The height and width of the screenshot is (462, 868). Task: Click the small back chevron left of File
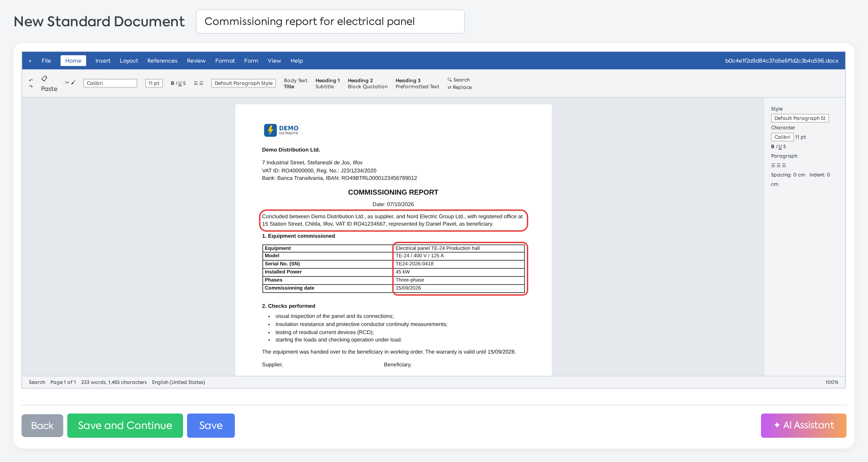[x=30, y=61]
